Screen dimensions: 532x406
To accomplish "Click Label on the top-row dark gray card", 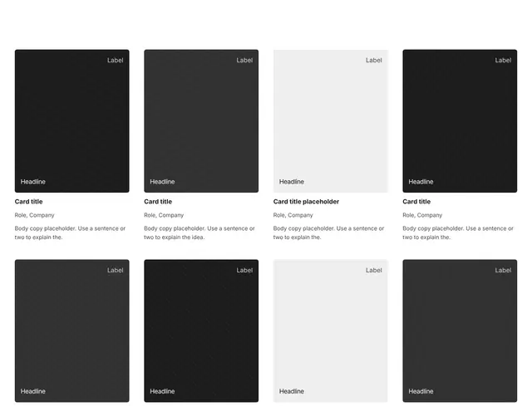I will coord(244,61).
